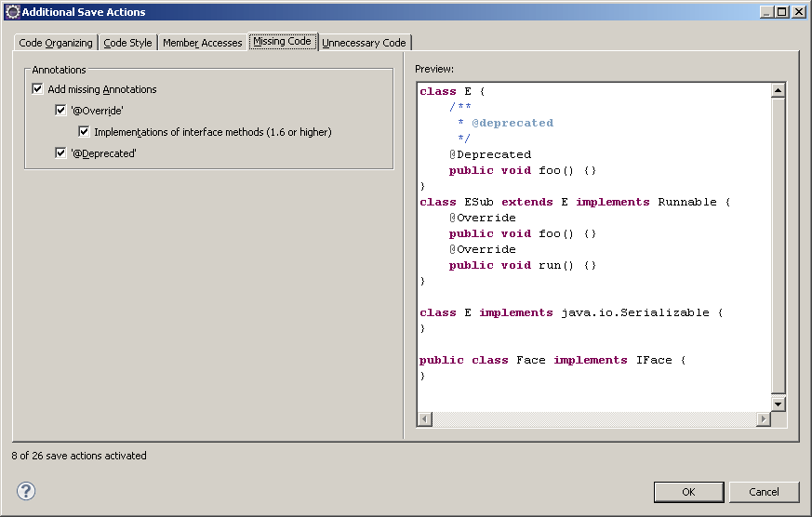The height and width of the screenshot is (517, 812).
Task: Click the help question mark icon
Action: tap(26, 491)
